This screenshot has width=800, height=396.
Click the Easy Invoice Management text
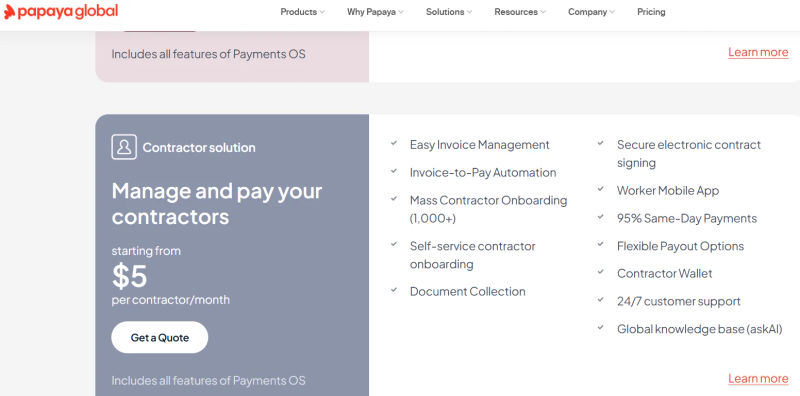[480, 145]
